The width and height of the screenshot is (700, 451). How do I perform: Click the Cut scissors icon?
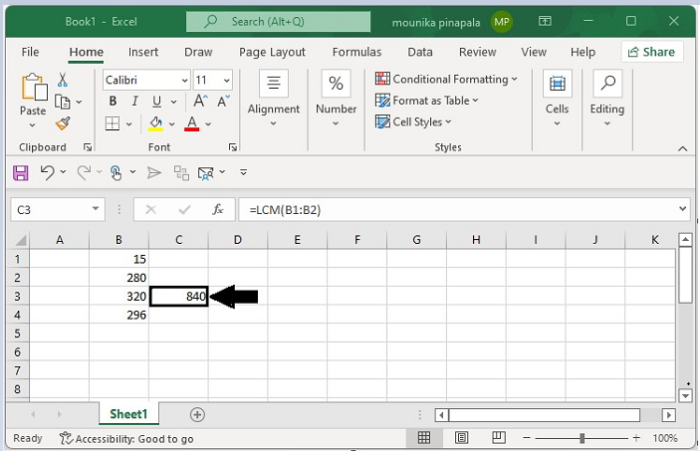tap(62, 80)
